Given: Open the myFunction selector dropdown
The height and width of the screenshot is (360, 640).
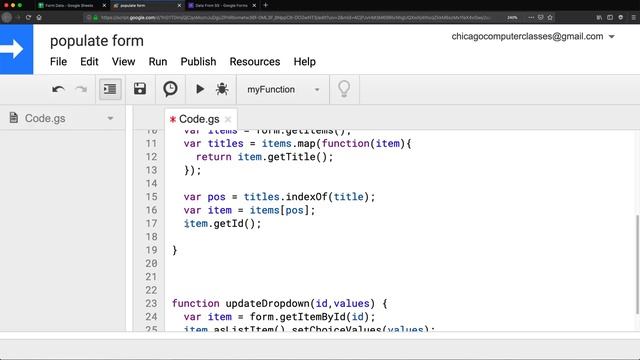Looking at the screenshot, I should pyautogui.click(x=283, y=89).
